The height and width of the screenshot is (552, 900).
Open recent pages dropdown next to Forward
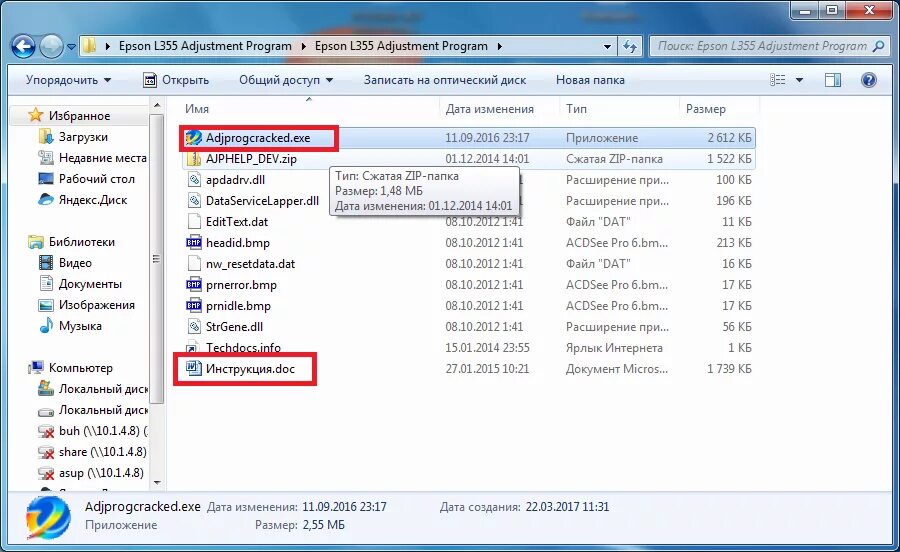71,47
